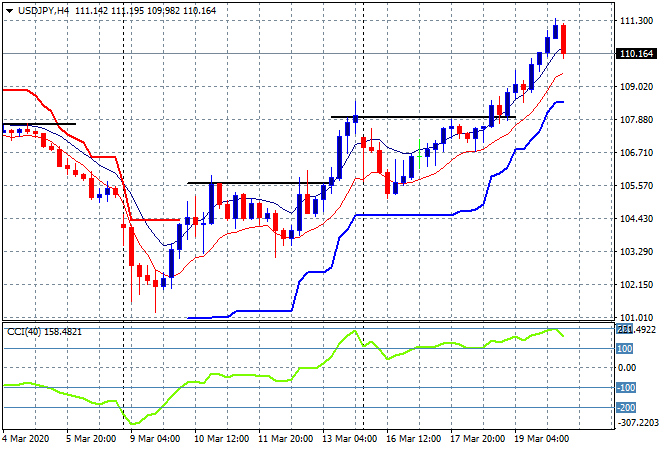Image resolution: width=660 pixels, height=450 pixels.
Task: Click the CCI -200 level label
Action: (626, 407)
